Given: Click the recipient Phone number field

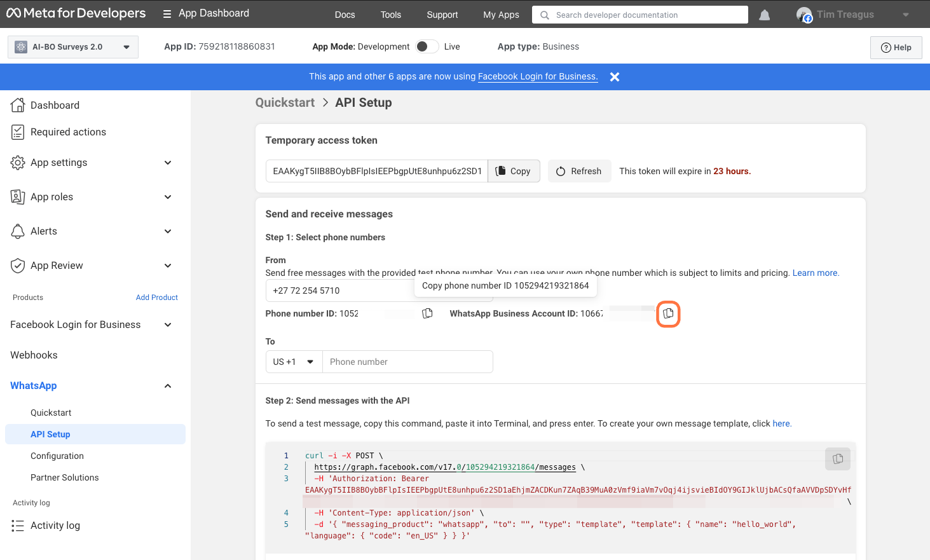Looking at the screenshot, I should [407, 362].
